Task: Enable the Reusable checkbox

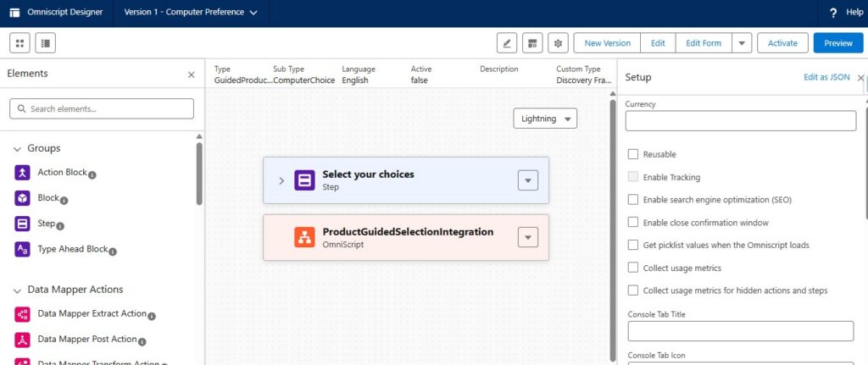Action: [633, 154]
